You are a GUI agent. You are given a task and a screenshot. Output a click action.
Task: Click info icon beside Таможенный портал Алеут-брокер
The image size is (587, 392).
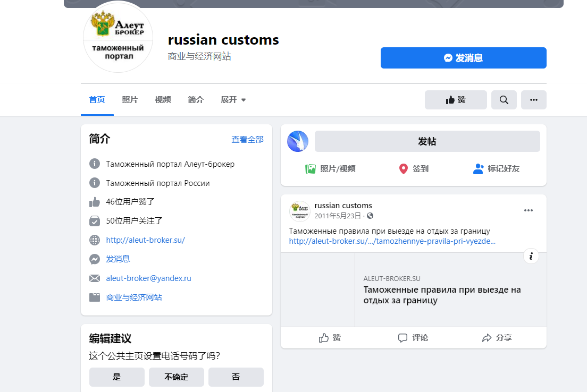[95, 164]
